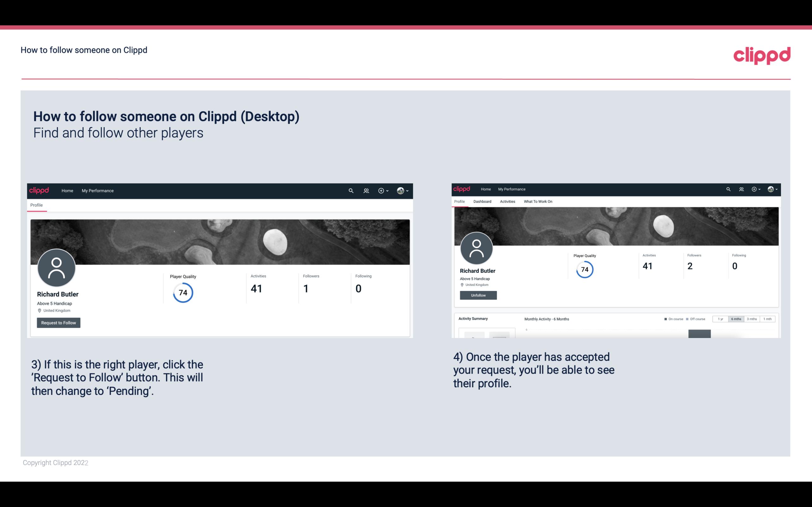This screenshot has height=507, width=812.
Task: Select the 'Activities' tab on right profile
Action: coord(506,202)
